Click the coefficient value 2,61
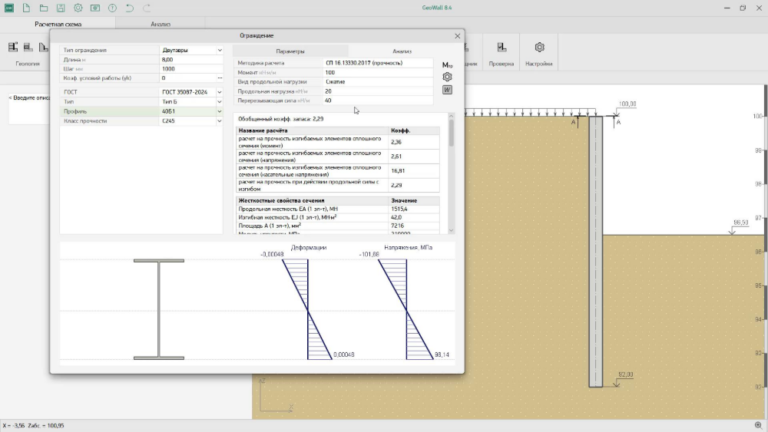The height and width of the screenshot is (432, 768). tap(396, 156)
